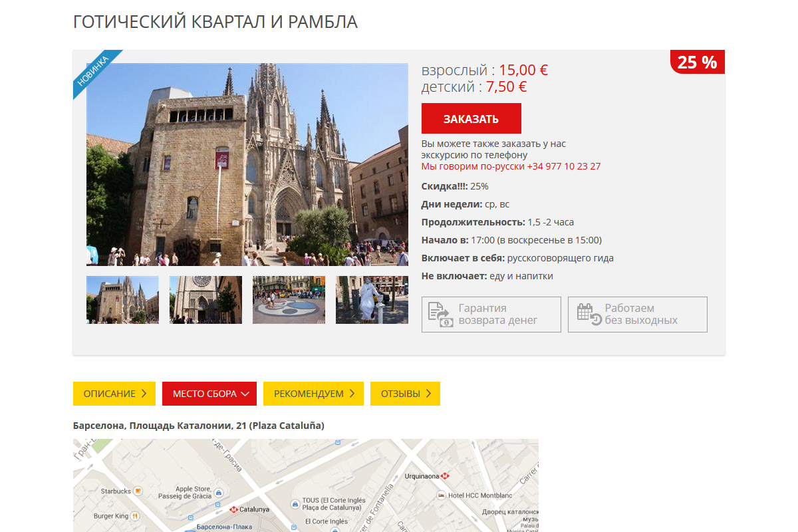Select the first cathedral thumbnail
Image resolution: width=798 pixels, height=532 pixels.
[122, 300]
